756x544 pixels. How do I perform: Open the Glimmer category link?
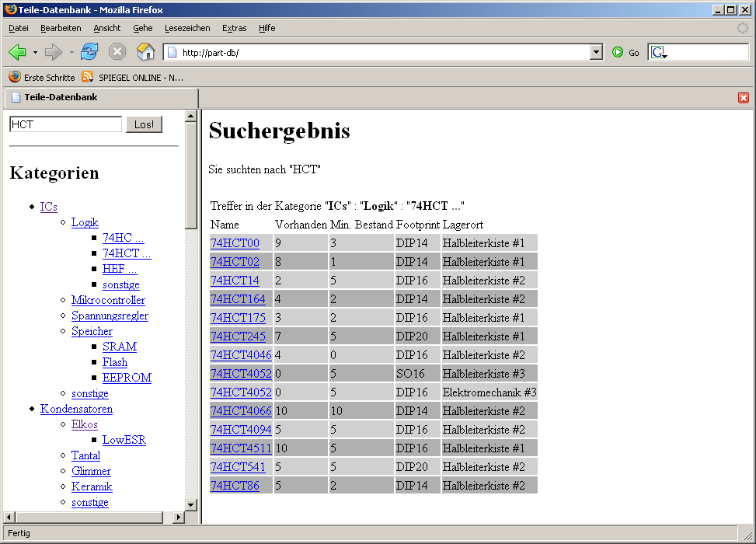coord(91,471)
